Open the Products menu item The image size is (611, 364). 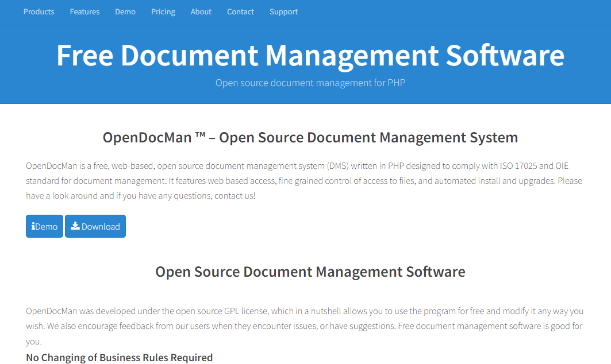coord(39,11)
